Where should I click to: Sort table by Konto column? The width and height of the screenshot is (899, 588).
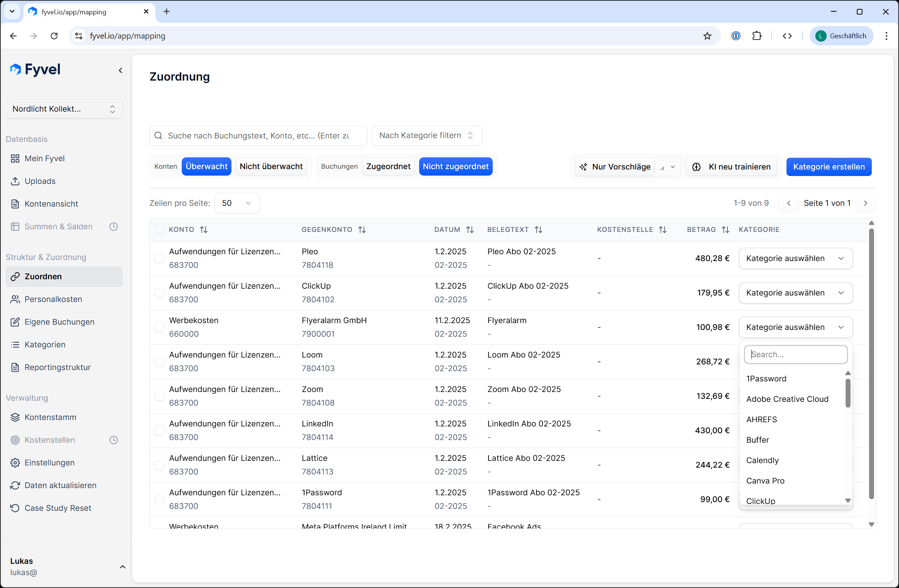click(204, 230)
